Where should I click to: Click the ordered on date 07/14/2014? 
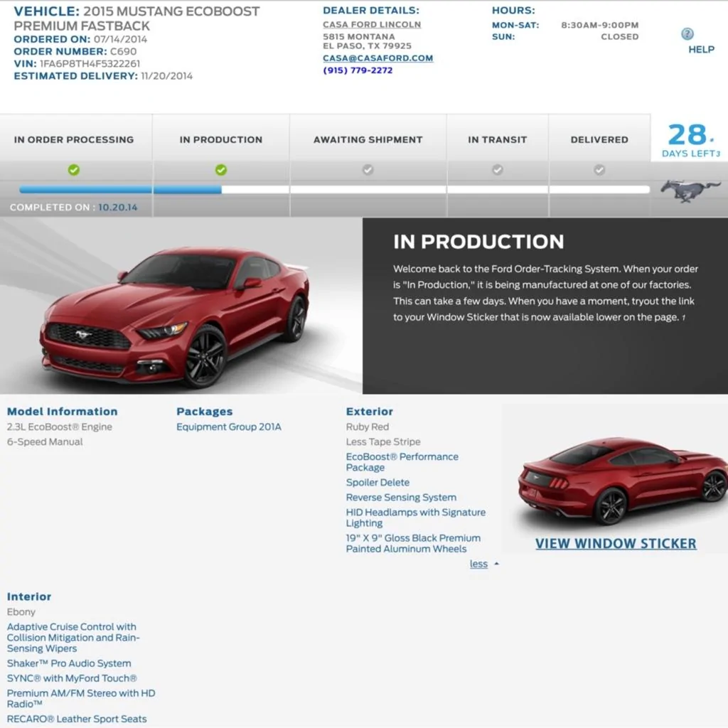point(120,40)
